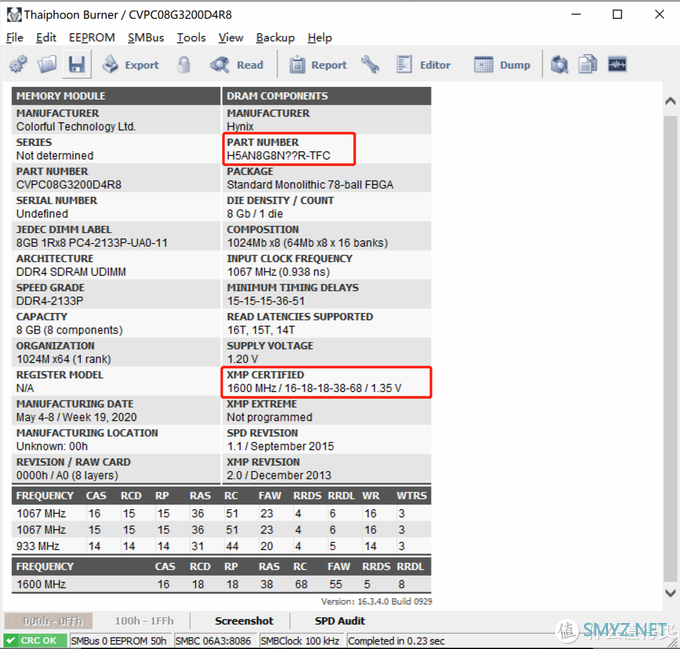Click the scrollbar down arrow
Screen dimensions: 680x649
pos(670,593)
